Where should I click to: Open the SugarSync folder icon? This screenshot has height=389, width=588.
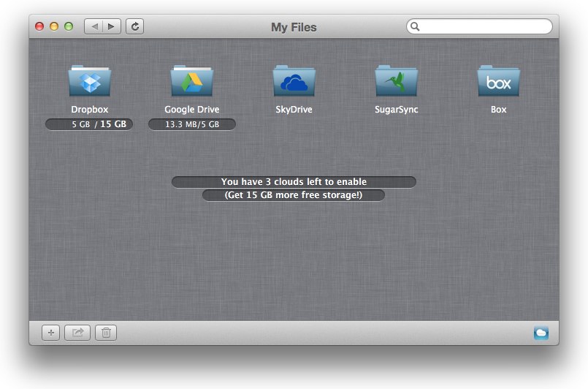pyautogui.click(x=397, y=80)
